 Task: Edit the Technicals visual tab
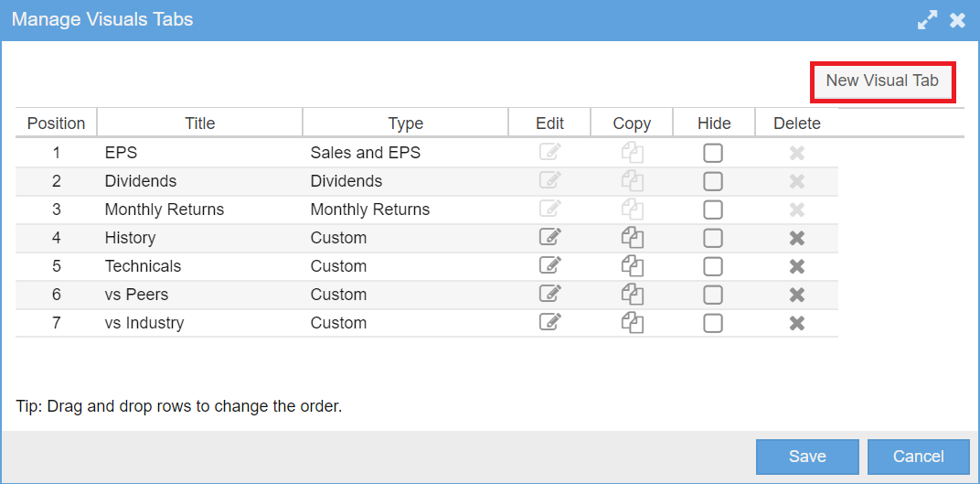click(x=549, y=266)
